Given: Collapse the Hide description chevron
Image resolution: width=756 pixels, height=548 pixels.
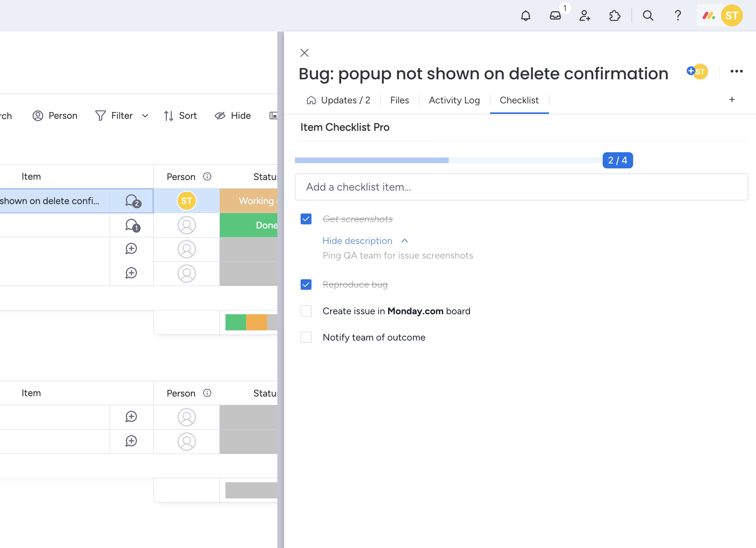Looking at the screenshot, I should (405, 241).
